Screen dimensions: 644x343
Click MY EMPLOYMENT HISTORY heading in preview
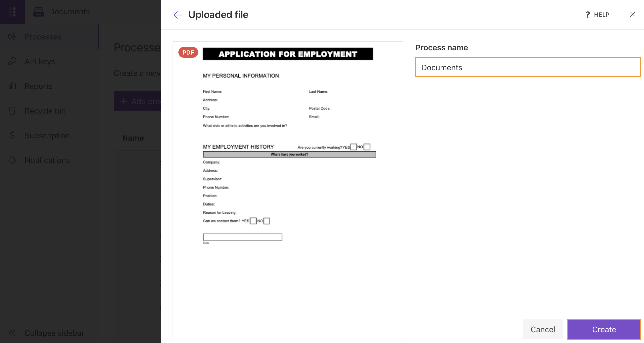(x=238, y=147)
